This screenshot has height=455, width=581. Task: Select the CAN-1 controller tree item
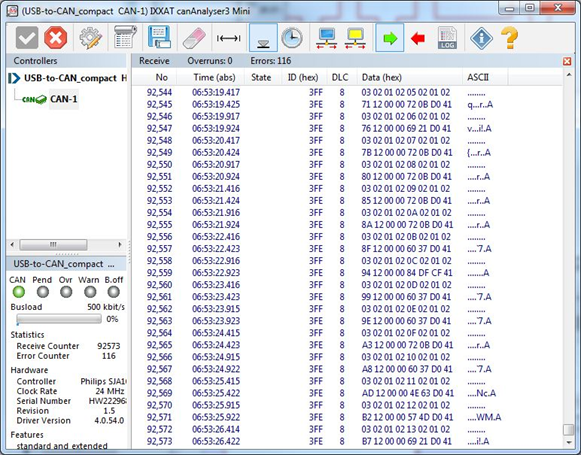[x=64, y=99]
